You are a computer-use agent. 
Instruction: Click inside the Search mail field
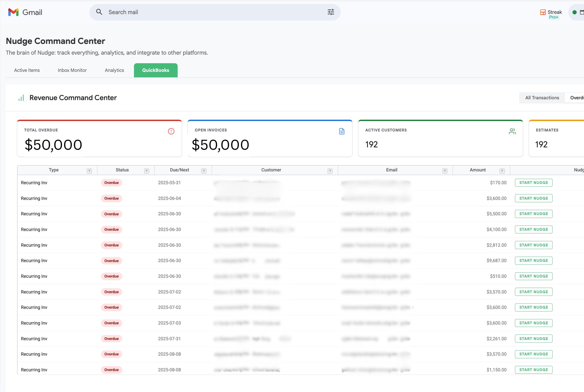pos(183,12)
